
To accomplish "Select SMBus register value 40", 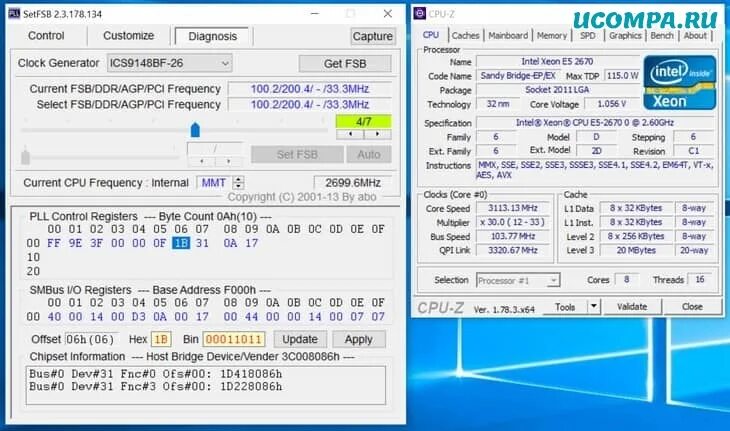I will coord(54,317).
